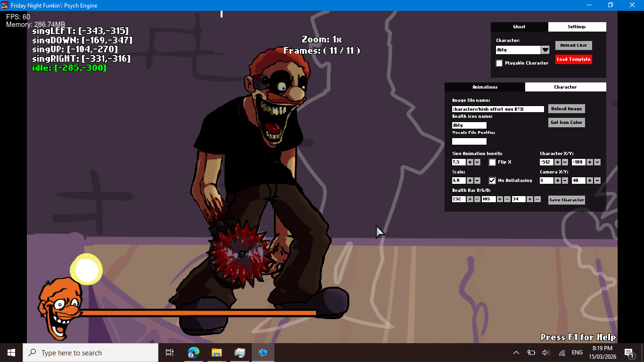Image resolution: width=644 pixels, height=362 pixels.
Task: Increase Character X with plus button
Action: point(558,162)
